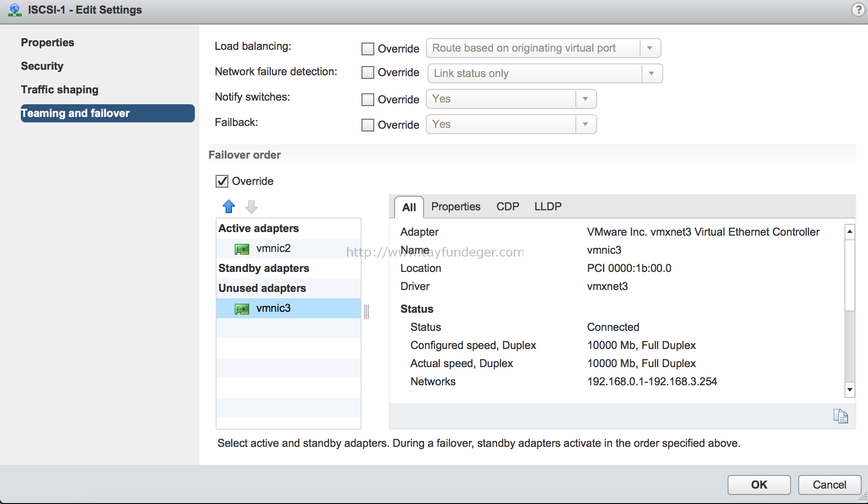Image resolution: width=868 pixels, height=504 pixels.
Task: Open the Traffic shaping settings page
Action: point(59,90)
